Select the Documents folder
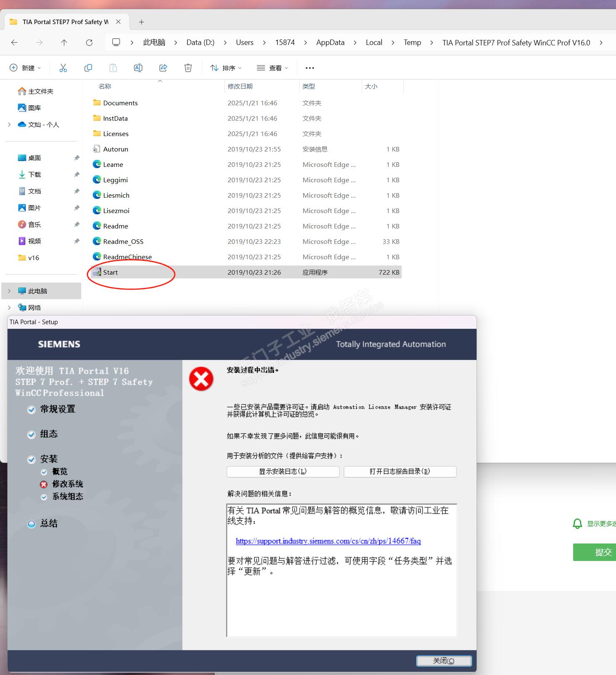Viewport: 616px width, 675px height. click(x=246, y=103)
